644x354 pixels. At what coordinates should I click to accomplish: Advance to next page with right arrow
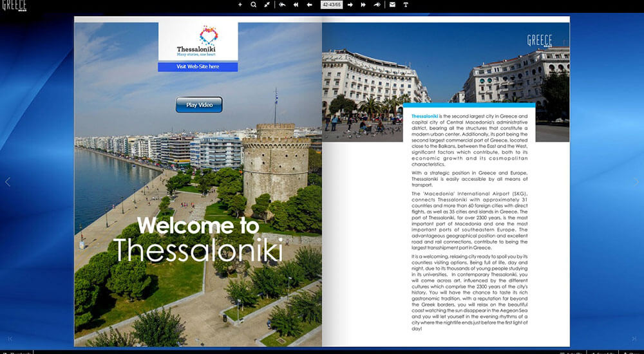(350, 5)
